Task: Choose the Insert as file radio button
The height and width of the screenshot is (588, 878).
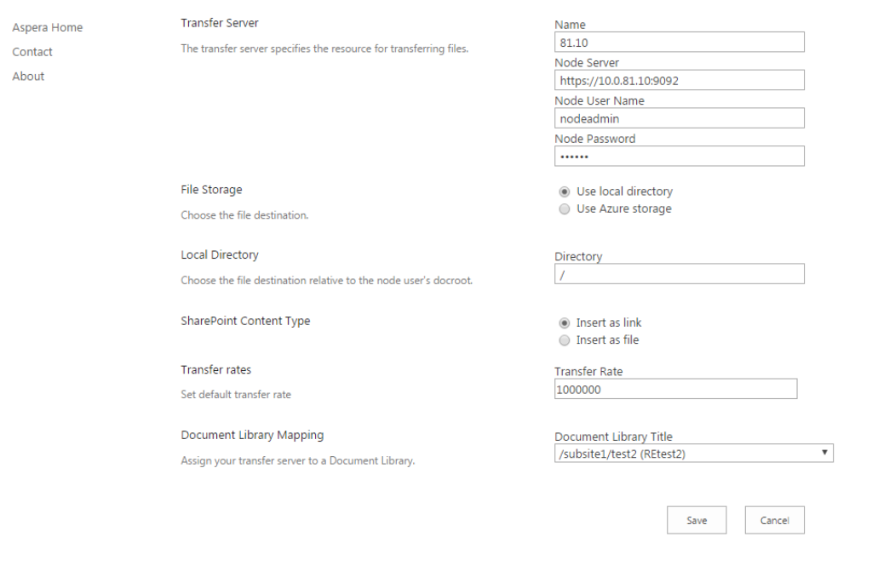Action: click(564, 340)
